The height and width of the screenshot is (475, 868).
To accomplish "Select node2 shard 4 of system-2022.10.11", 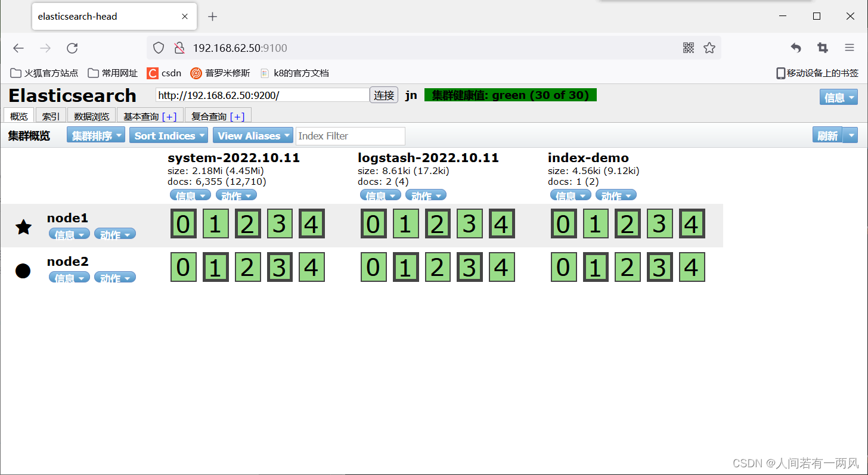I will 311,268.
